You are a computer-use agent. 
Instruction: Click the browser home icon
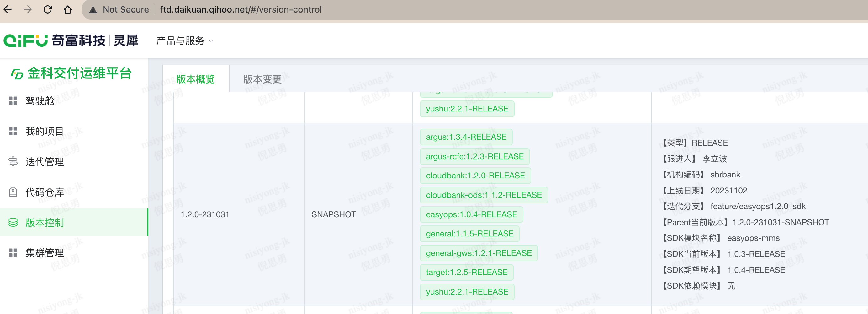pos(68,9)
